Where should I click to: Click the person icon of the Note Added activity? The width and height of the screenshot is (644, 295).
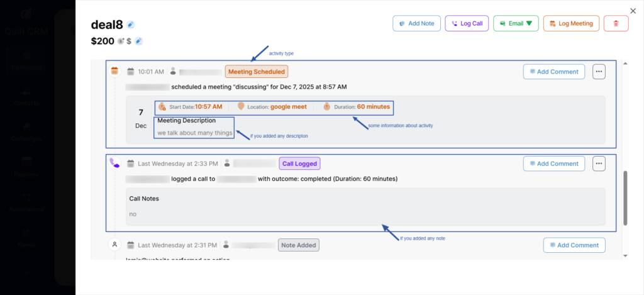pos(114,245)
